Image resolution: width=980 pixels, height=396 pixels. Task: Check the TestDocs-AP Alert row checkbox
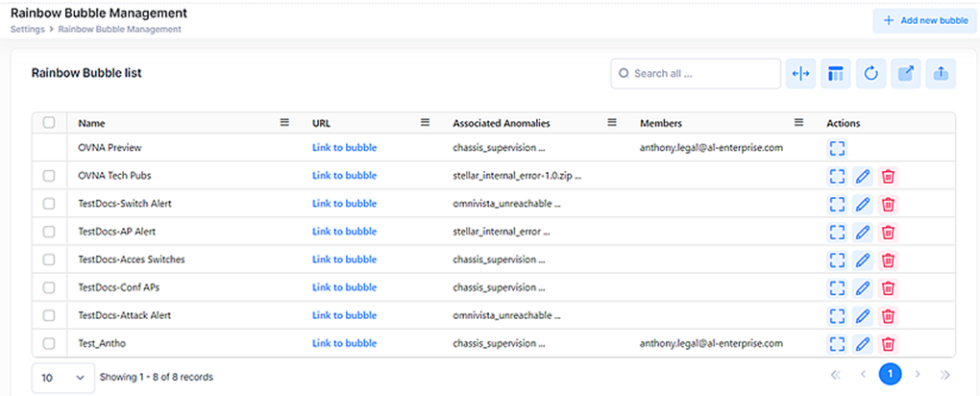(x=49, y=232)
